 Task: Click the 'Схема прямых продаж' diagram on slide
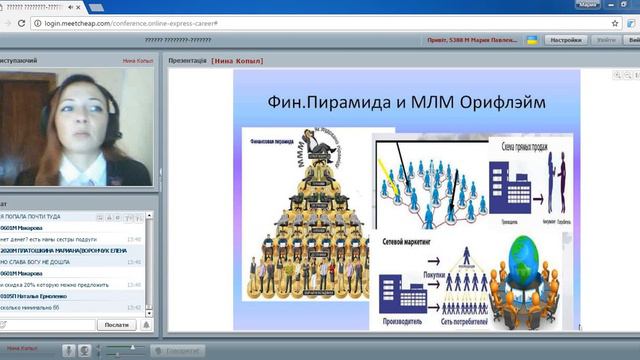tap(531, 182)
